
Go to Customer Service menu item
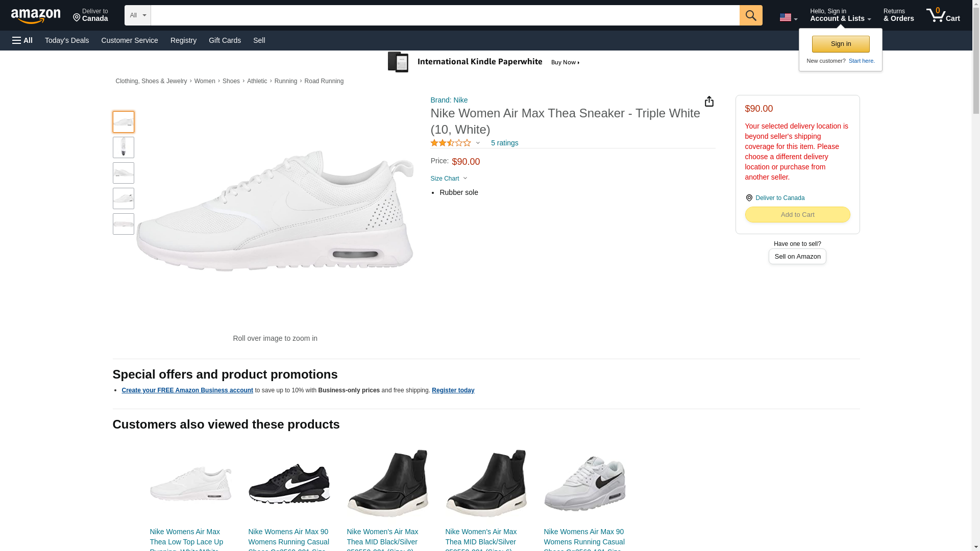click(x=130, y=40)
